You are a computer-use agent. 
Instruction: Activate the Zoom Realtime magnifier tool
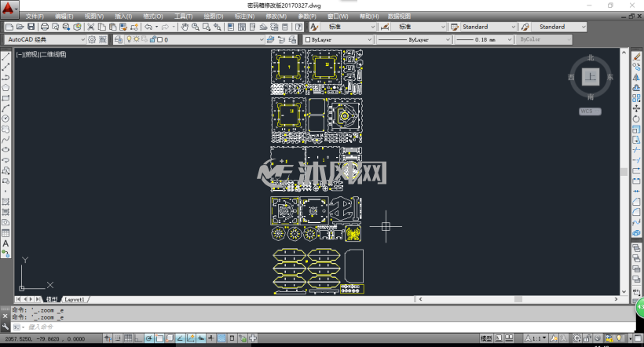point(196,27)
